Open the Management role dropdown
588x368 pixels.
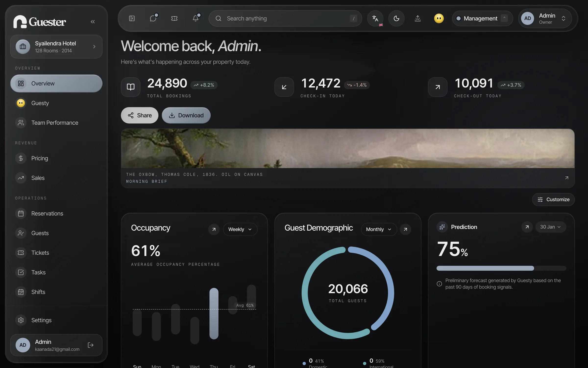tap(482, 18)
